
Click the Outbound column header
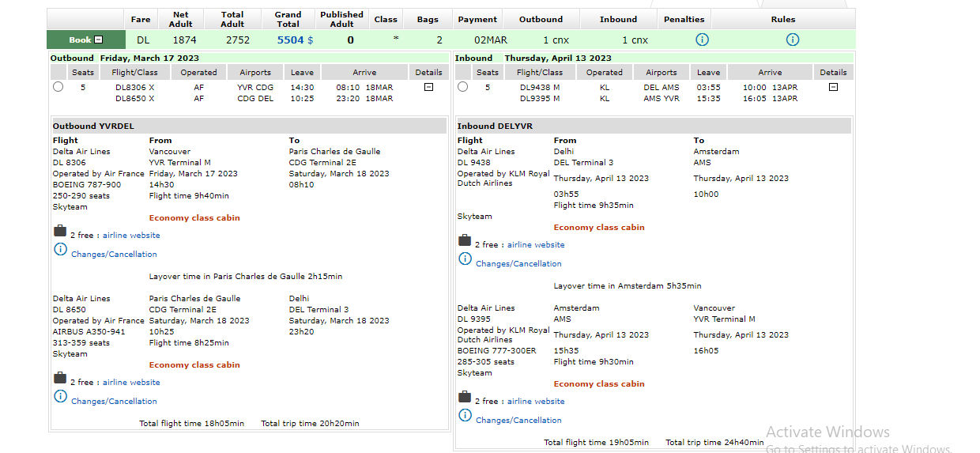pyautogui.click(x=541, y=20)
